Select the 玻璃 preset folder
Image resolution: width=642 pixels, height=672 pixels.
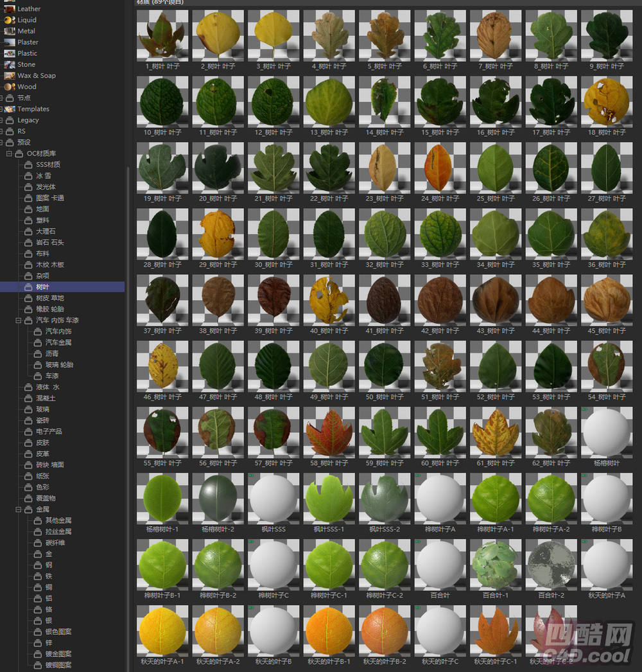[42, 409]
